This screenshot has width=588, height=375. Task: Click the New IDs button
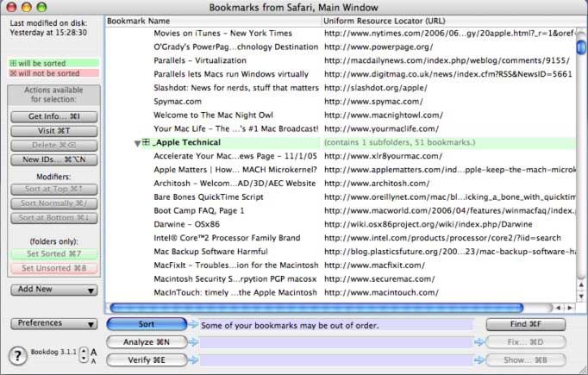click(54, 159)
